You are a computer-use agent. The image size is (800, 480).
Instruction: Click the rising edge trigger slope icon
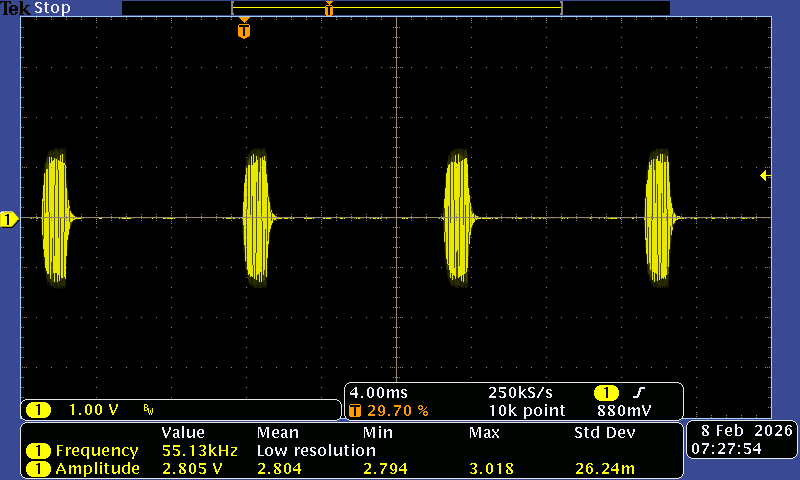tap(638, 393)
